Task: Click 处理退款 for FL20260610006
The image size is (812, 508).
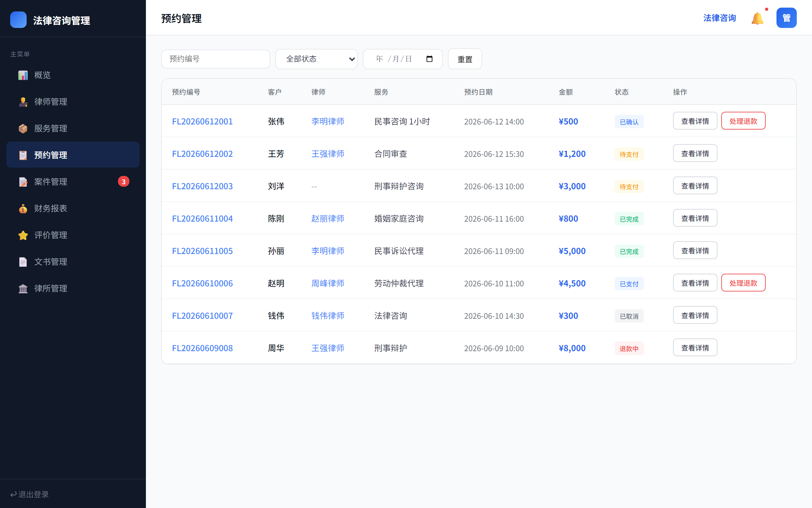Action: coord(743,283)
